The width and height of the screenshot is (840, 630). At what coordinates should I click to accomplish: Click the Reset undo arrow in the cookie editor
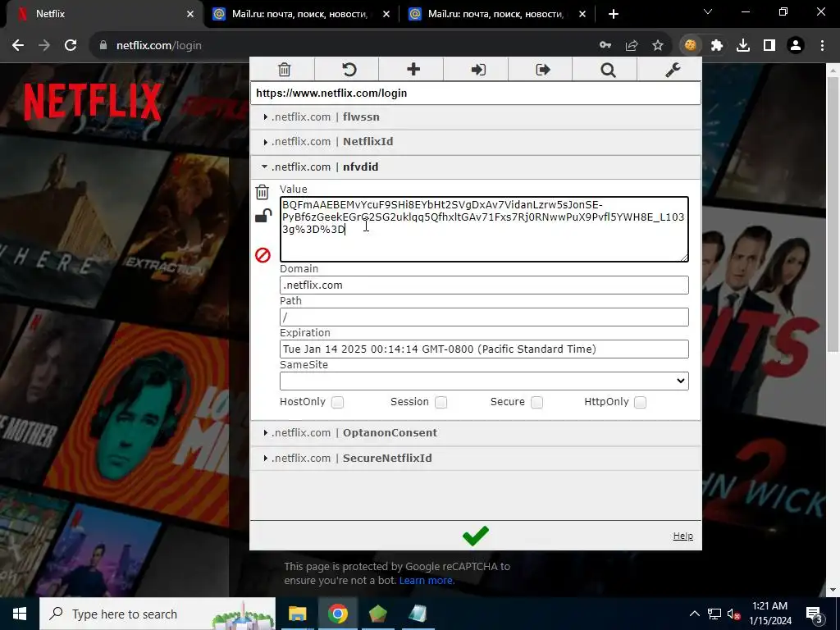(349, 70)
